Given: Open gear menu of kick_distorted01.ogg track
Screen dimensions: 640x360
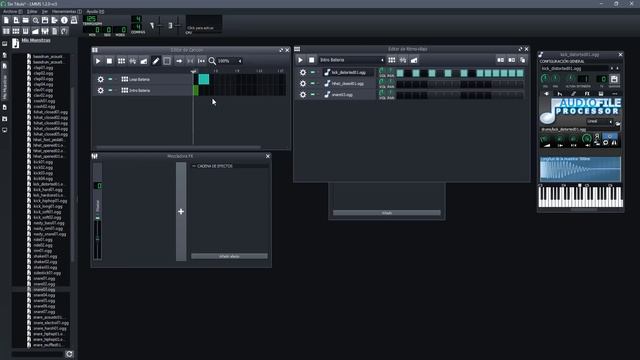Looking at the screenshot, I should tap(303, 72).
